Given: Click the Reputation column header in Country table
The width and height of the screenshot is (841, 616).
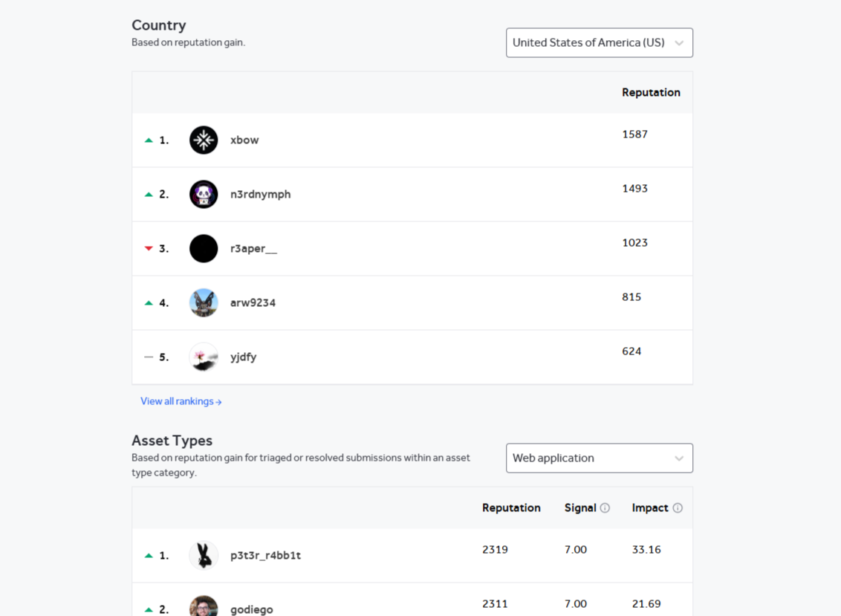Looking at the screenshot, I should tap(651, 92).
